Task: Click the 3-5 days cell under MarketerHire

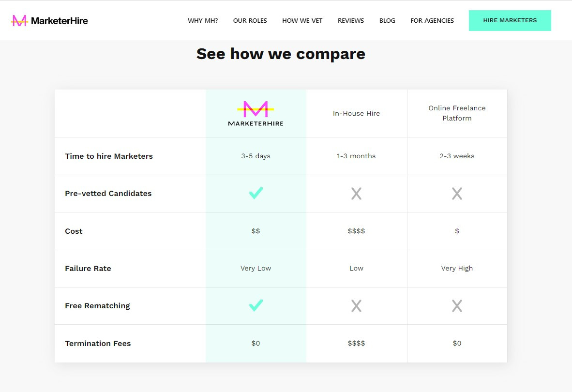Action: 256,156
